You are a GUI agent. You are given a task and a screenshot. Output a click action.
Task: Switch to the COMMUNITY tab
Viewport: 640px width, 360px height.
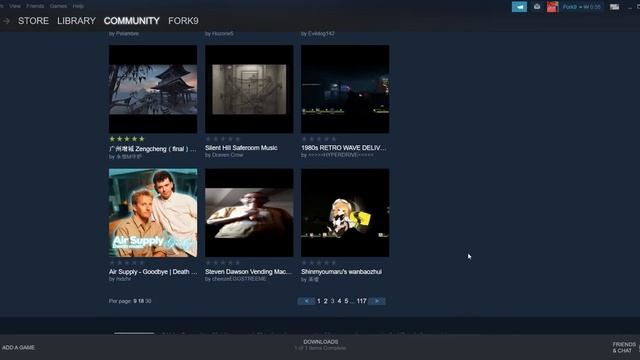click(x=131, y=21)
